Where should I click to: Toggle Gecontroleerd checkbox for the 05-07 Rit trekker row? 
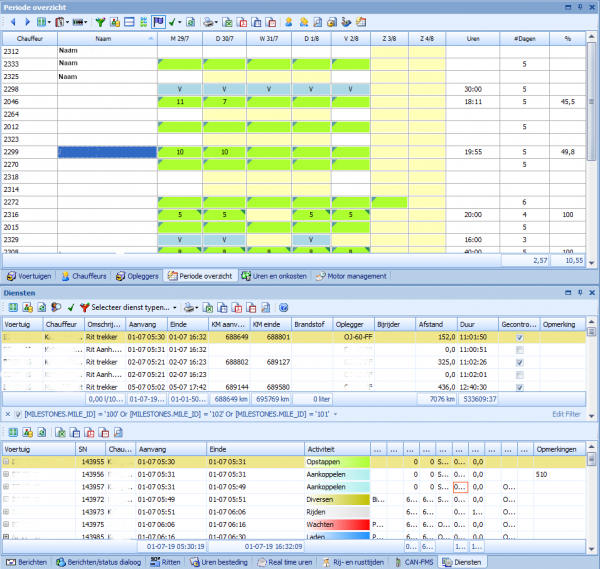[x=519, y=387]
